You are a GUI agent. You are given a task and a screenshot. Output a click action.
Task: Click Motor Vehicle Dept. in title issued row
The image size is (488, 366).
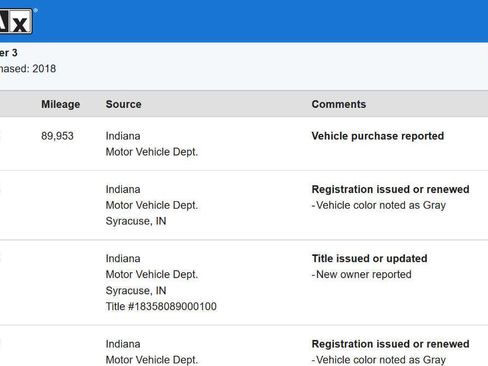point(152,274)
